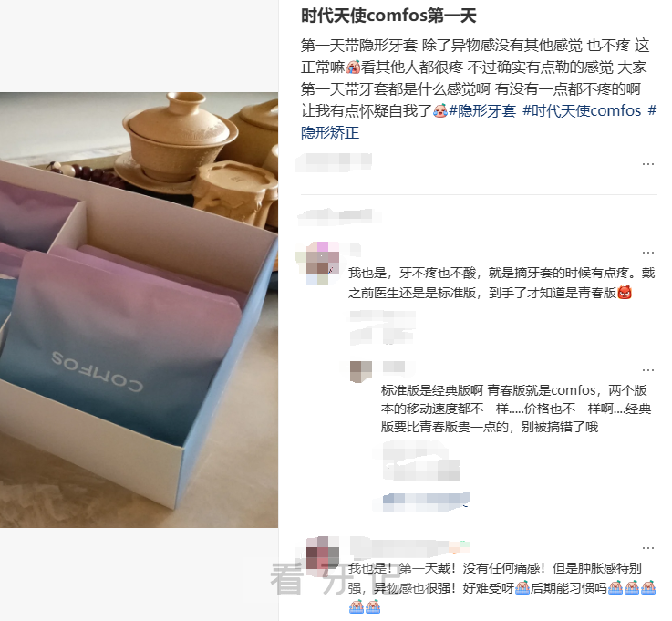
Task: Open the three-dot menu on the 第一天戴！没有任何痛感 comment
Action: click(x=648, y=548)
